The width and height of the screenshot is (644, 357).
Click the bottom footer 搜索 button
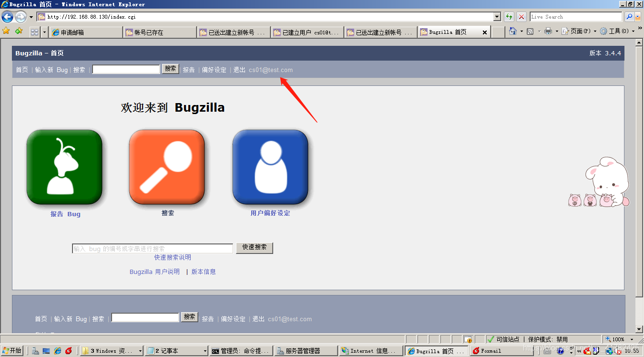(x=189, y=317)
